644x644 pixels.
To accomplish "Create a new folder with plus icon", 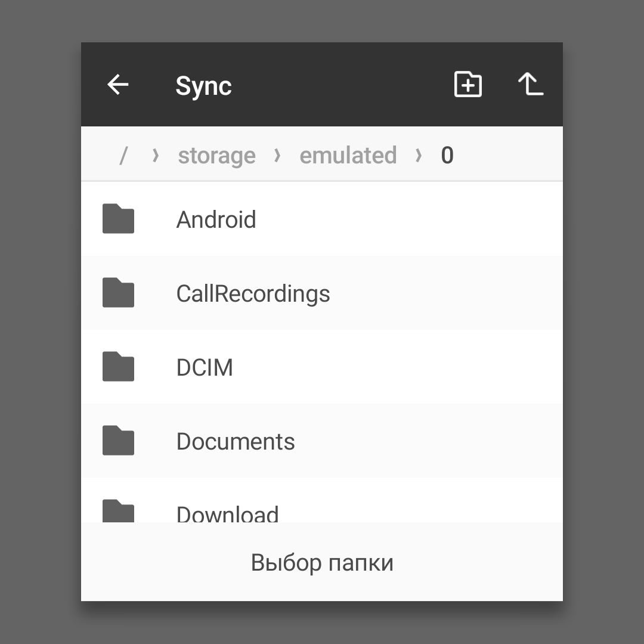I will pos(468,84).
